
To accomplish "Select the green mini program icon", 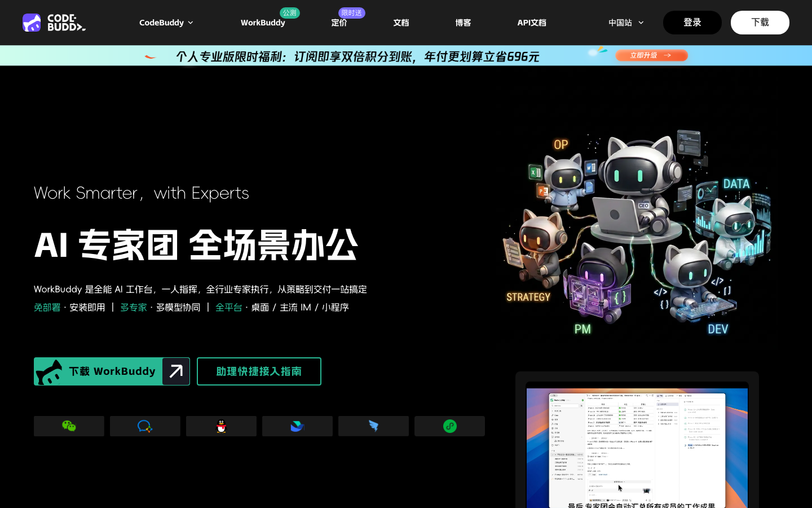I will click(449, 426).
